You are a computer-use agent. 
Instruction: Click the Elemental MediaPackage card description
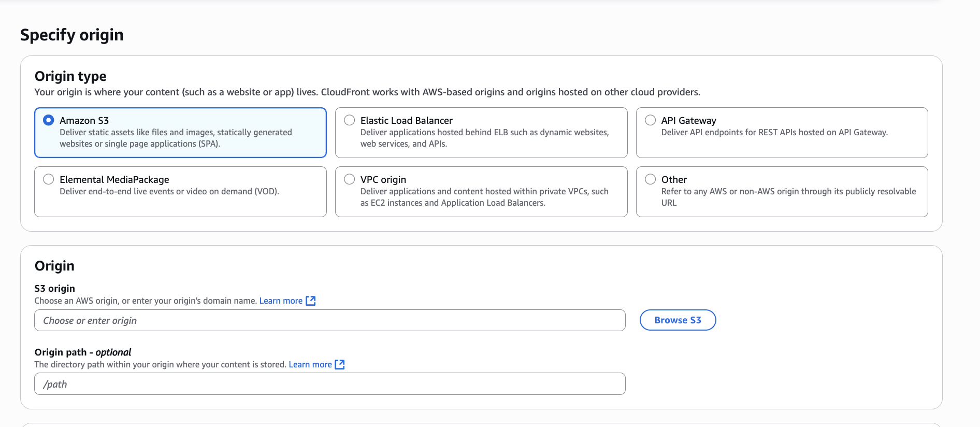coord(169,192)
